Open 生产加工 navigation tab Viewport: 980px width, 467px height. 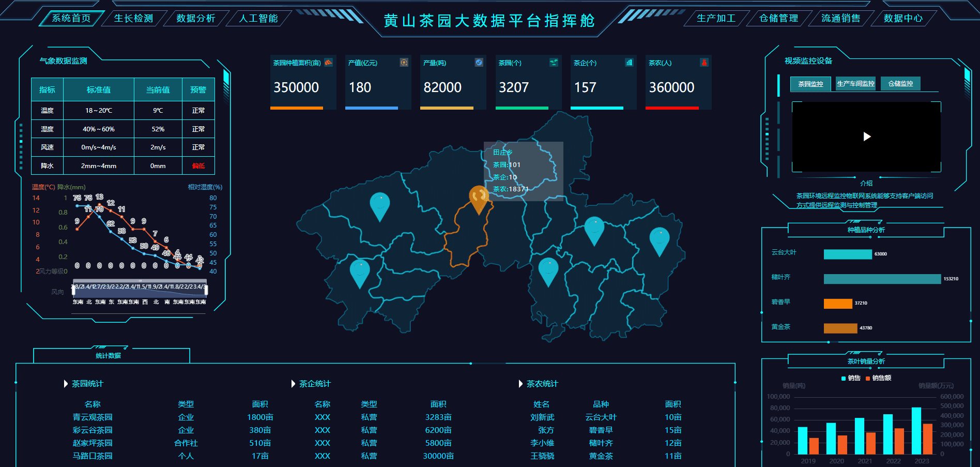(716, 18)
